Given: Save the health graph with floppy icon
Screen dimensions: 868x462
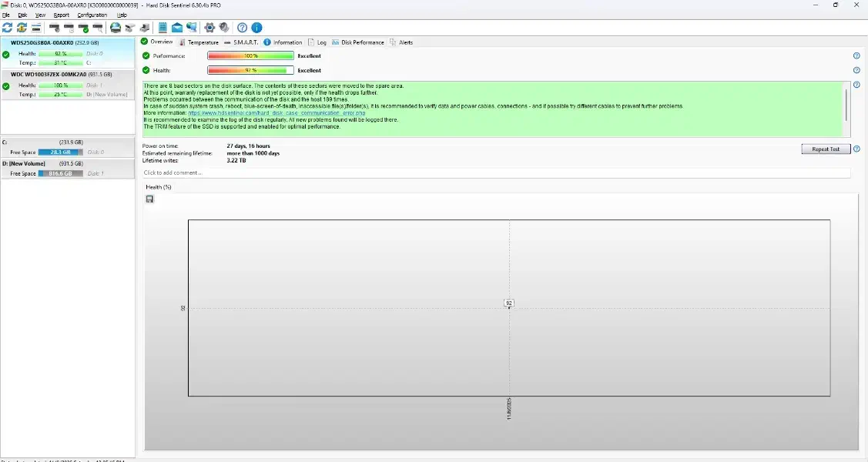Looking at the screenshot, I should coord(149,199).
